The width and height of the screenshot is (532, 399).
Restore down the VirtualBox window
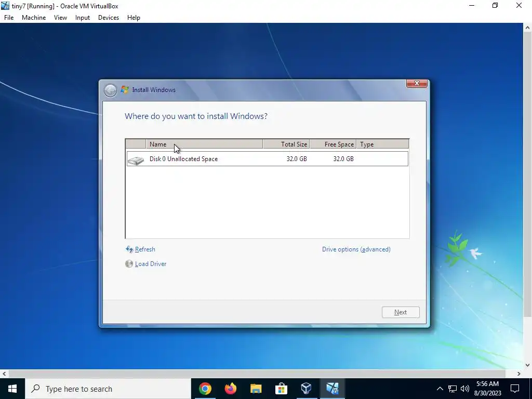495,6
